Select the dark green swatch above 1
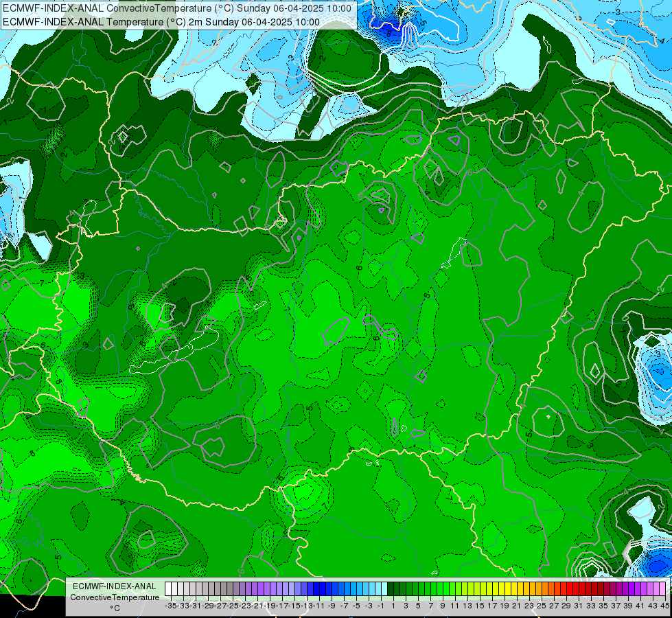672x618 pixels. pos(390,589)
